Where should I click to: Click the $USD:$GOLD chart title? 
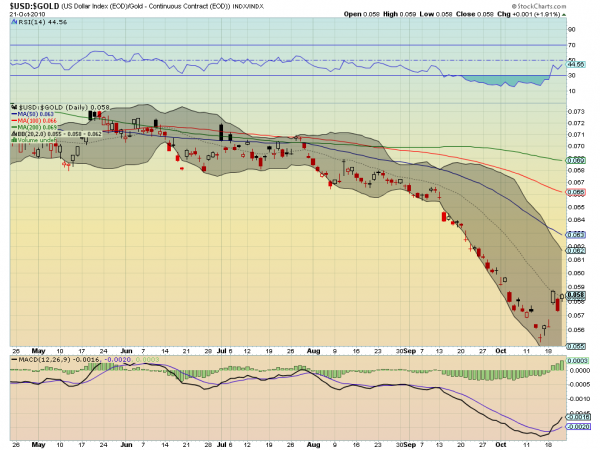pyautogui.click(x=34, y=6)
